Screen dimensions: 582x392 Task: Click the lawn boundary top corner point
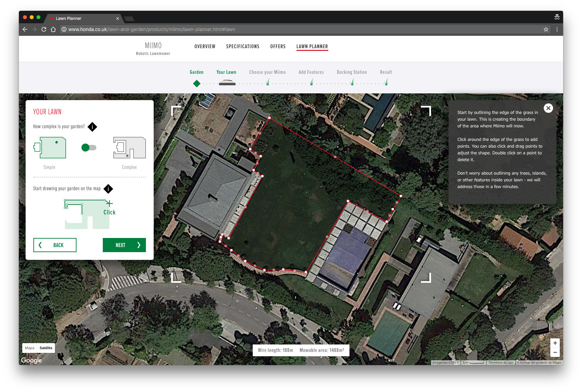pos(269,118)
